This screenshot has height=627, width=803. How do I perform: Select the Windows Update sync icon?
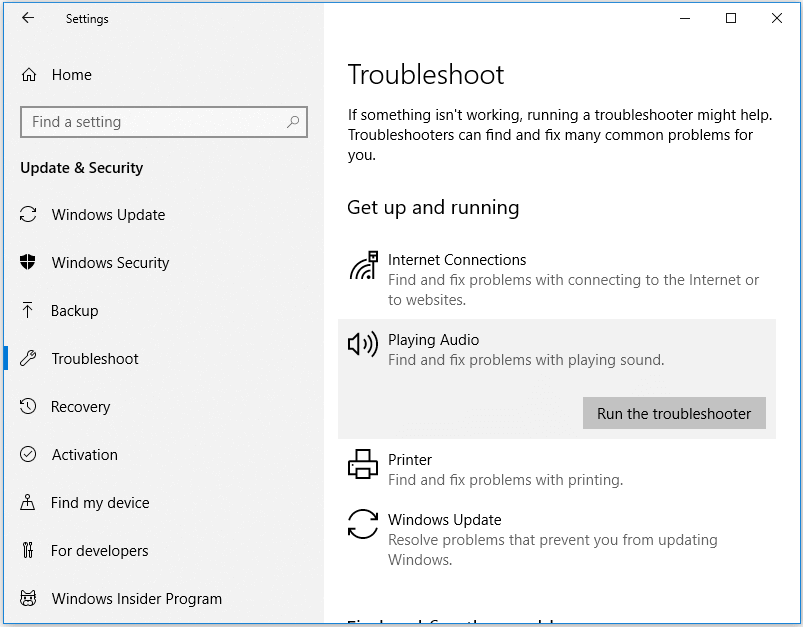[30, 215]
